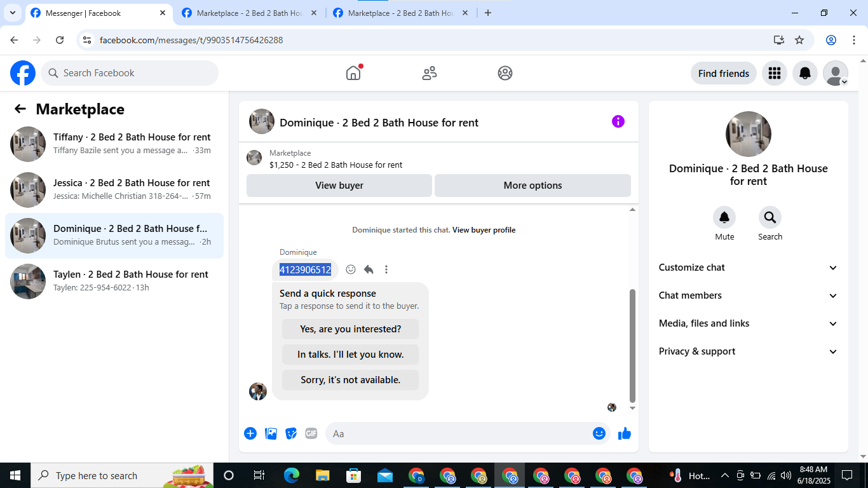View site information icon in address bar
The width and height of the screenshot is (868, 488).
pos(88,40)
